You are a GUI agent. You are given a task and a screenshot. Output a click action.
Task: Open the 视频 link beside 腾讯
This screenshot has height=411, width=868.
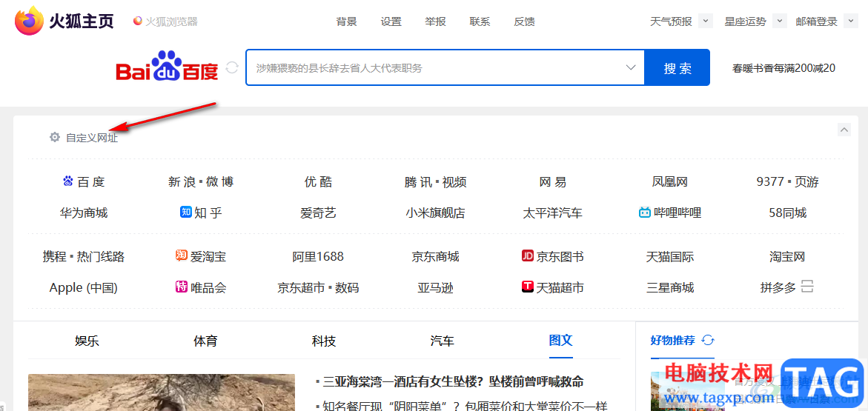click(454, 181)
